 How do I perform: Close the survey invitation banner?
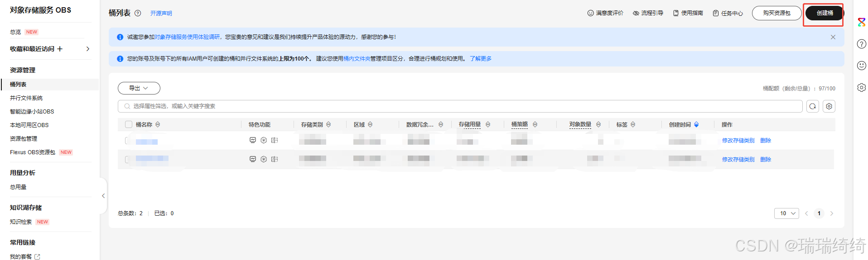point(833,37)
